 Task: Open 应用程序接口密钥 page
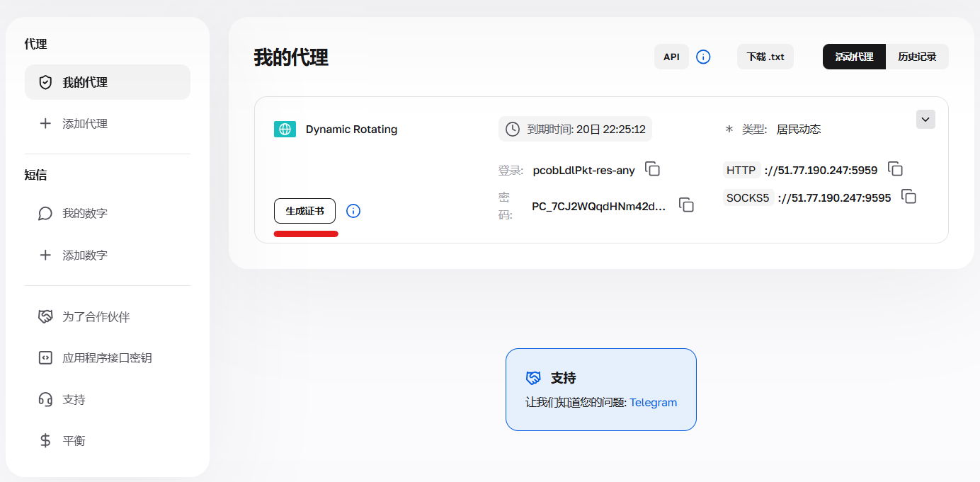(x=108, y=358)
